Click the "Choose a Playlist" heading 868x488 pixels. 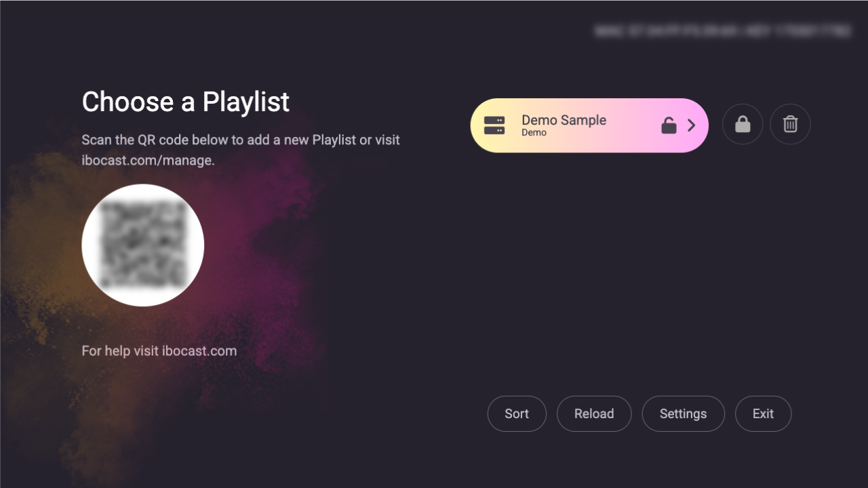point(185,102)
